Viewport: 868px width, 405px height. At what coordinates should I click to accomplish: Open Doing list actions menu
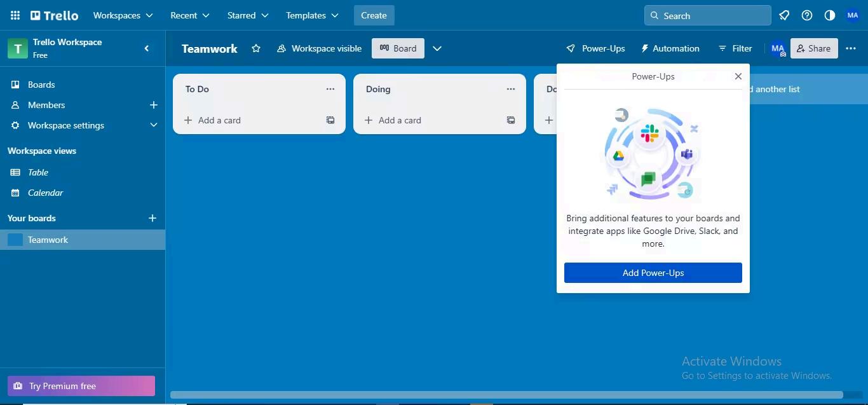coord(511,89)
